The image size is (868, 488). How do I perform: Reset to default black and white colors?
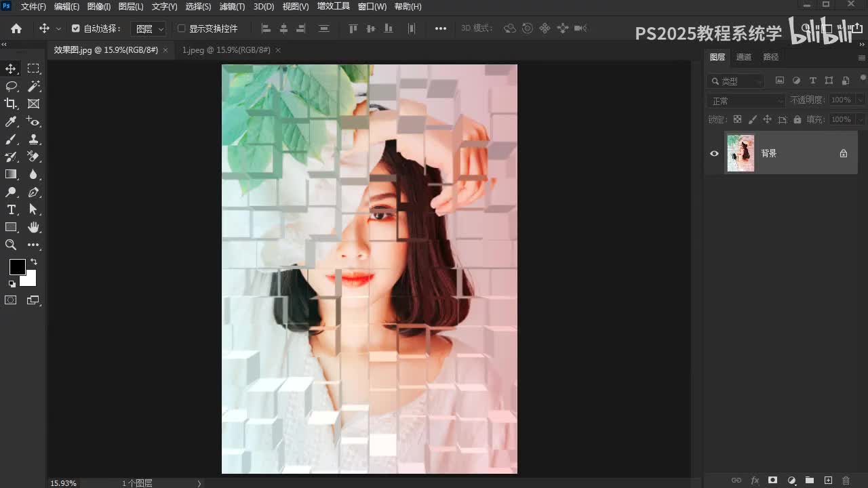[x=12, y=284]
